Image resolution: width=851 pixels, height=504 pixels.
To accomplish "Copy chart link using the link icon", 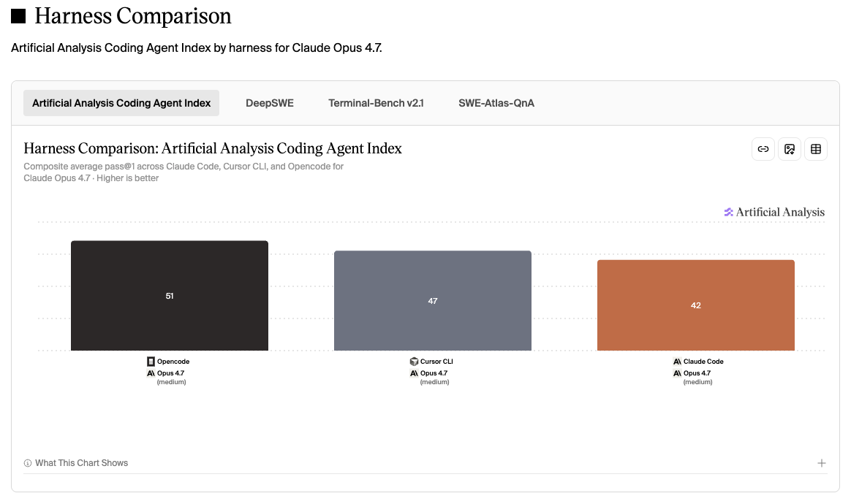I will click(x=763, y=149).
